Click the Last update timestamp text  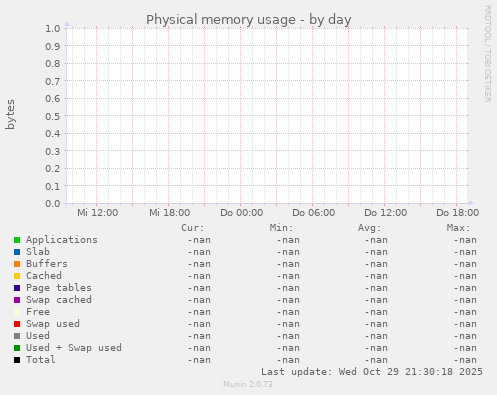point(372,372)
